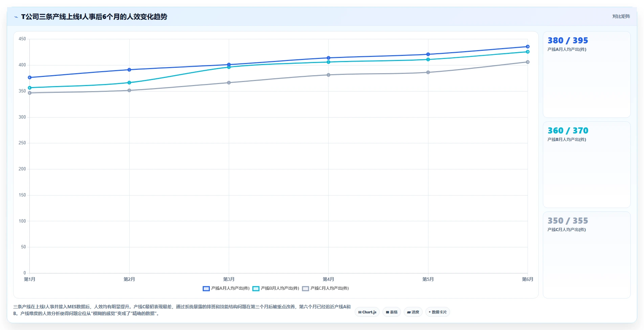The height and width of the screenshot is (330, 644).
Task: Click the trend icon beside the chart title
Action: pyautogui.click(x=16, y=17)
